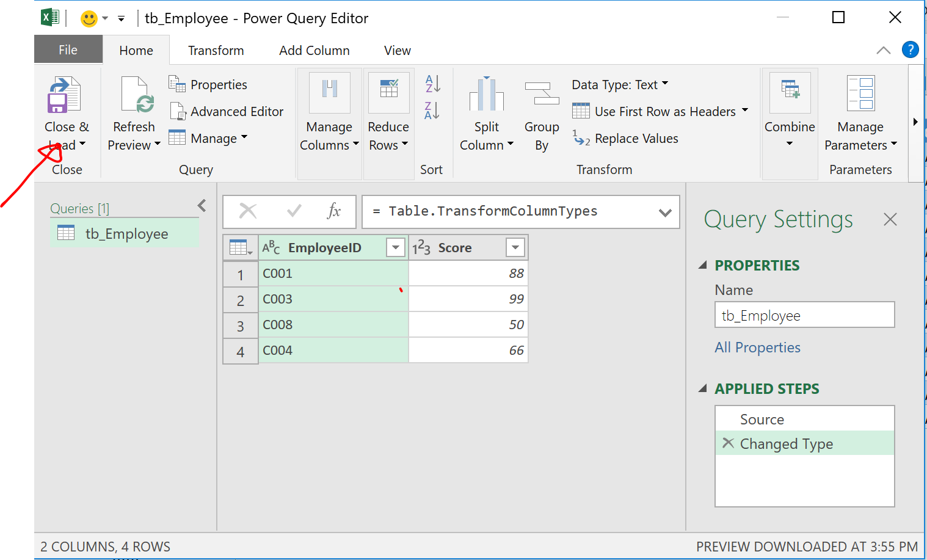
Task: Delete the Changed Type step
Action: (x=728, y=443)
